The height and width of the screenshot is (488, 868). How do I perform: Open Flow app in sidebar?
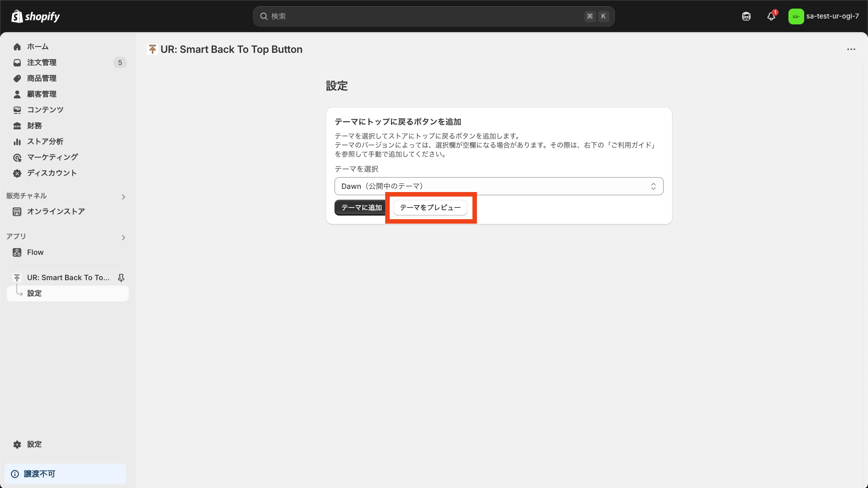(x=35, y=252)
